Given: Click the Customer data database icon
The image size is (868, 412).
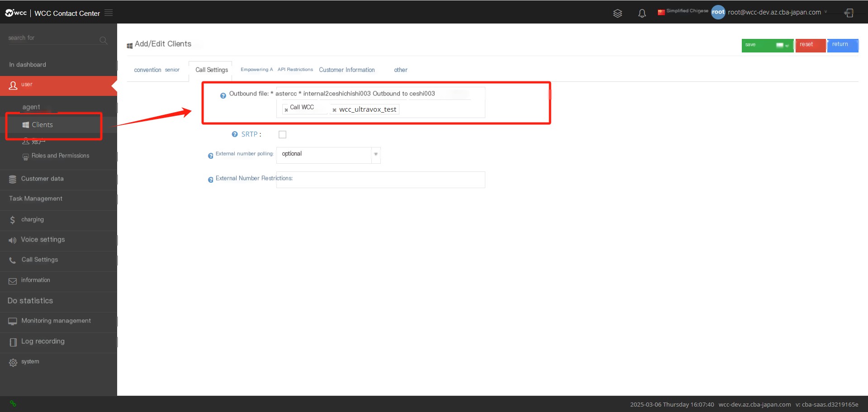Looking at the screenshot, I should 13,180.
